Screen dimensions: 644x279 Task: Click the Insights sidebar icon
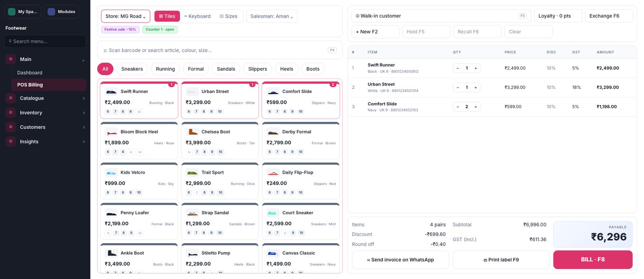click(x=11, y=142)
